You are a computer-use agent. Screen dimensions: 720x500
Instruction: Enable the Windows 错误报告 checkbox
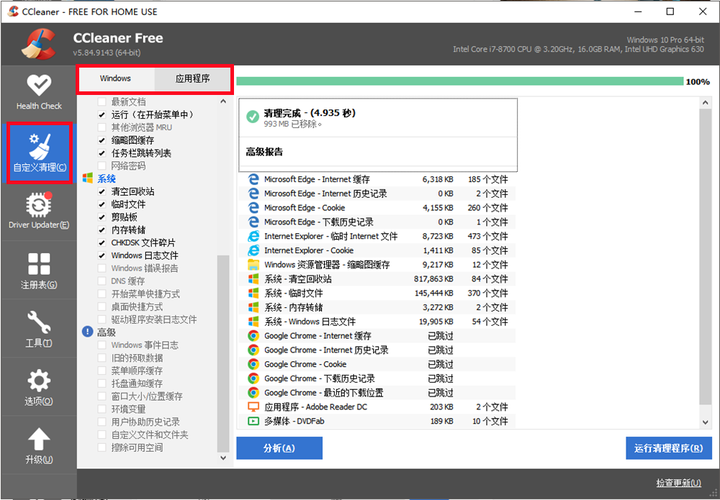coord(102,268)
